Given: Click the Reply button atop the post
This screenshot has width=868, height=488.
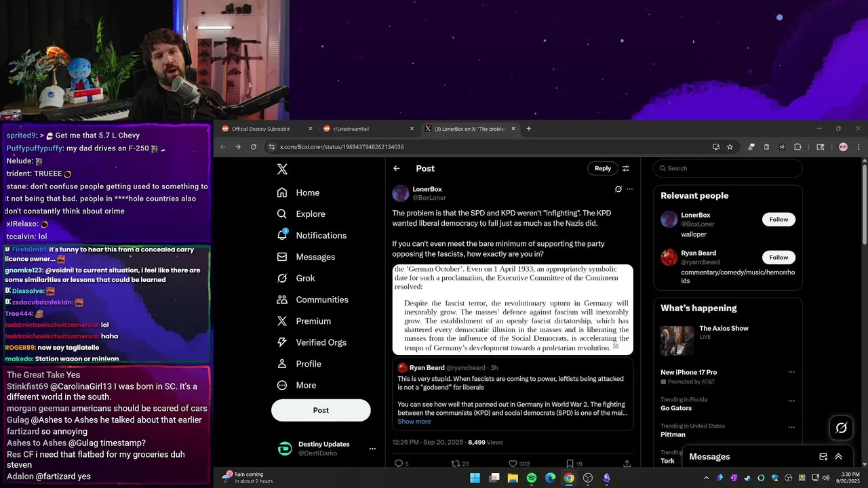Looking at the screenshot, I should point(603,169).
